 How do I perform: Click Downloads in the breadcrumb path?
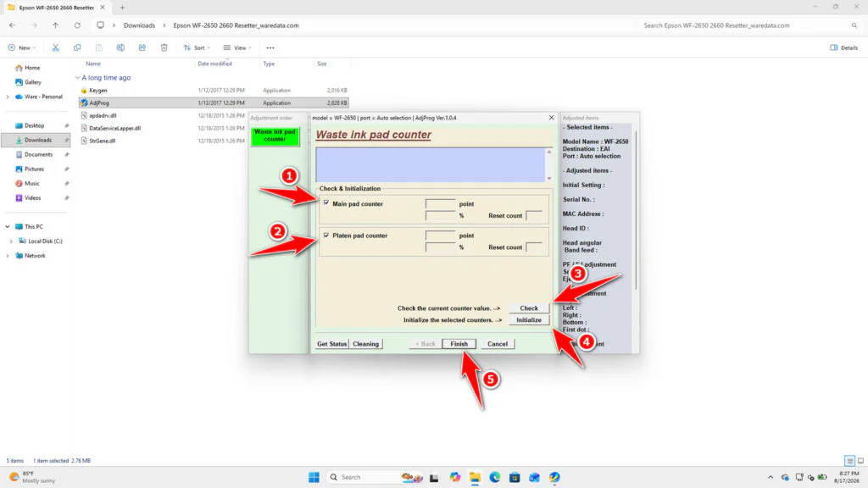[x=139, y=25]
